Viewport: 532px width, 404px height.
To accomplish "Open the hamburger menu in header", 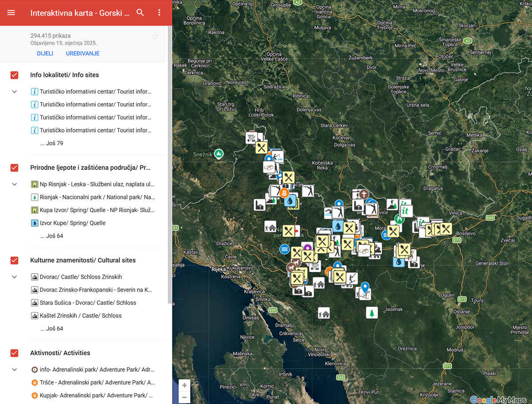I will pyautogui.click(x=11, y=13).
